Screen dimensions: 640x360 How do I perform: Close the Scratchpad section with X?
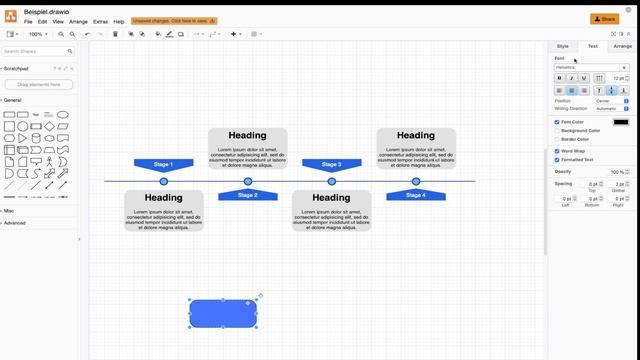[x=72, y=69]
